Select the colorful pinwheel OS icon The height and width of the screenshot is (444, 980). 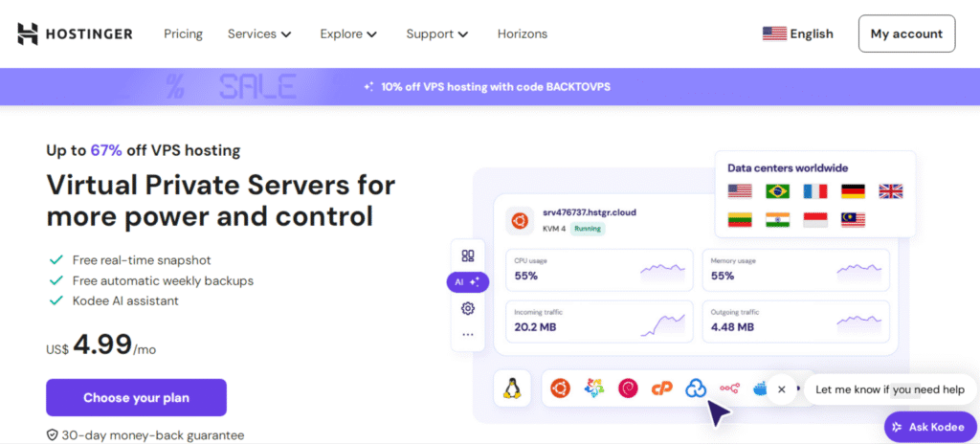594,388
